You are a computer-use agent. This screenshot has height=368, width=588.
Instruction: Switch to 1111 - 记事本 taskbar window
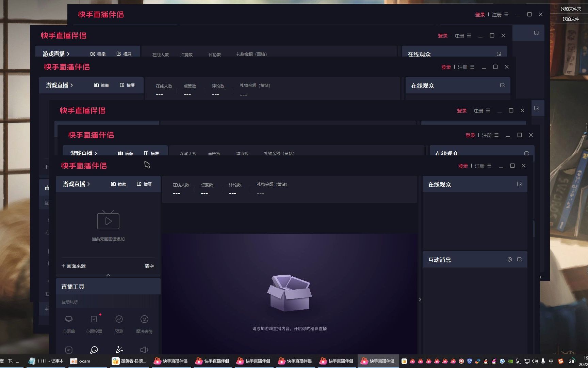tap(46, 361)
